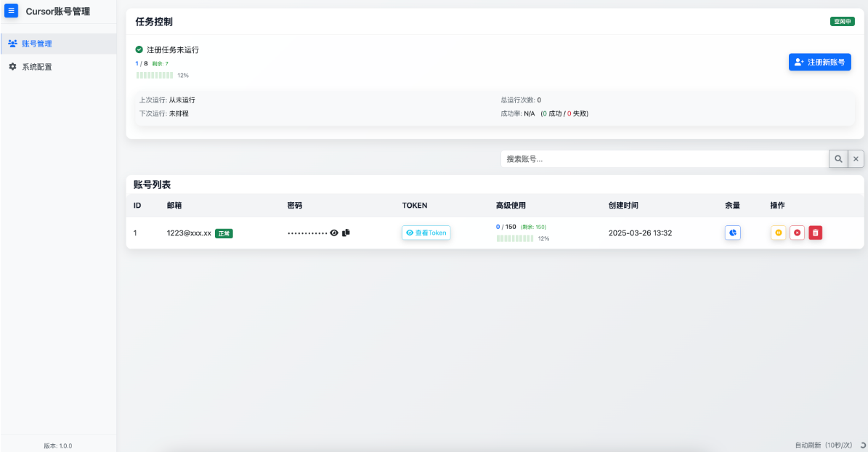Viewport: 868px width, 452px height.
Task: Click the 版本: 1.0.0 footer text
Action: 58,446
